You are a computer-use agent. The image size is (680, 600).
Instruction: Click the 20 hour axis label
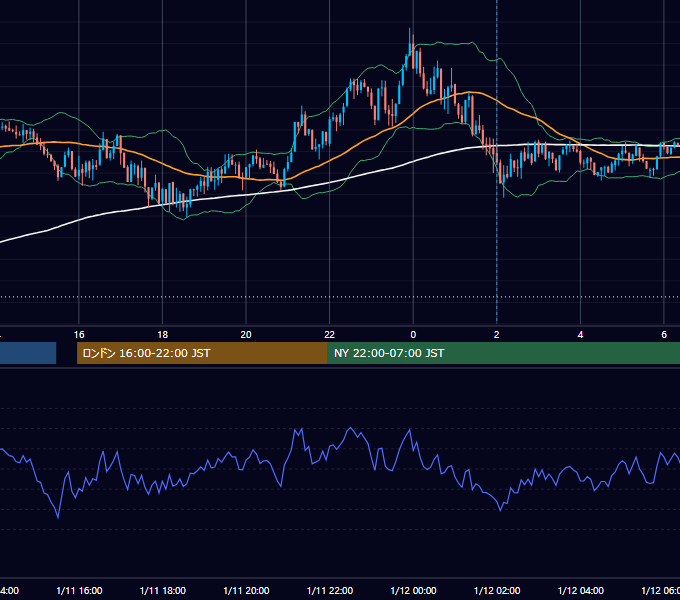click(246, 335)
